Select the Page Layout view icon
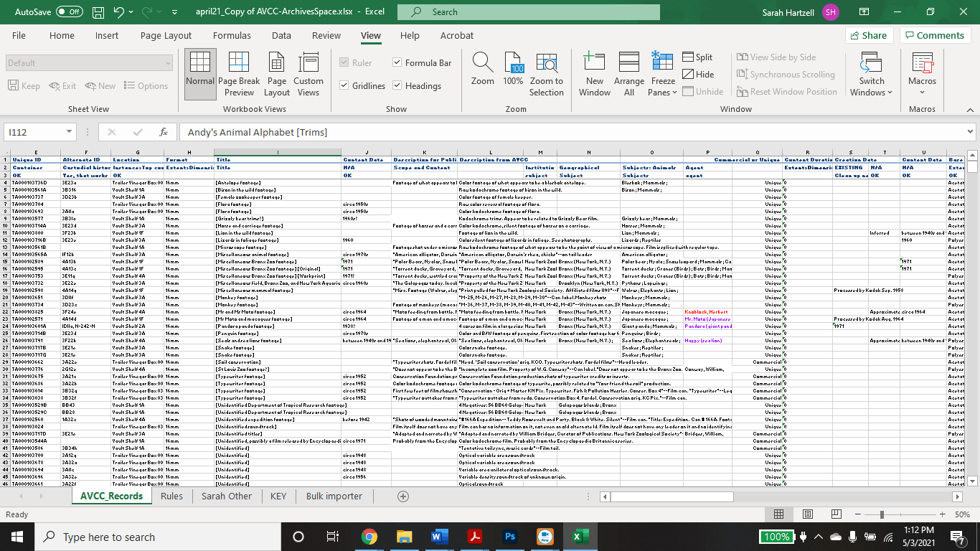 277,73
